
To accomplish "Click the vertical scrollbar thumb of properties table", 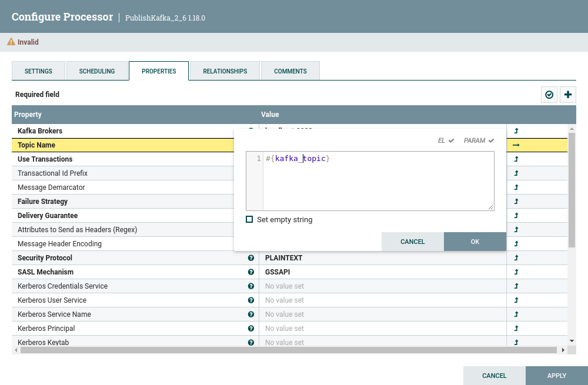I will pos(572,190).
